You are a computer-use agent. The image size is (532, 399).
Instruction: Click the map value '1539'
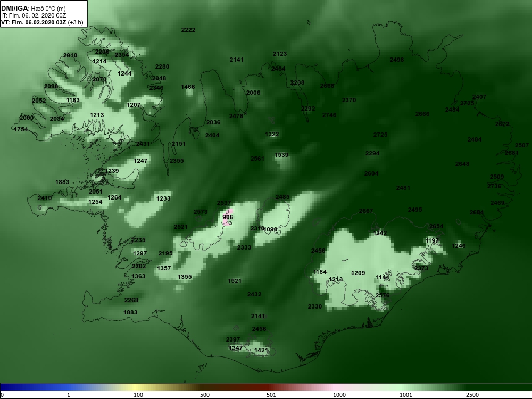click(x=281, y=155)
